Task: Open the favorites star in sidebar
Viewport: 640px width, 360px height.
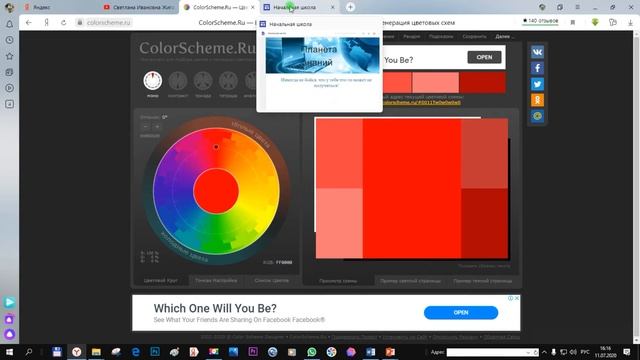Action: (x=9, y=56)
